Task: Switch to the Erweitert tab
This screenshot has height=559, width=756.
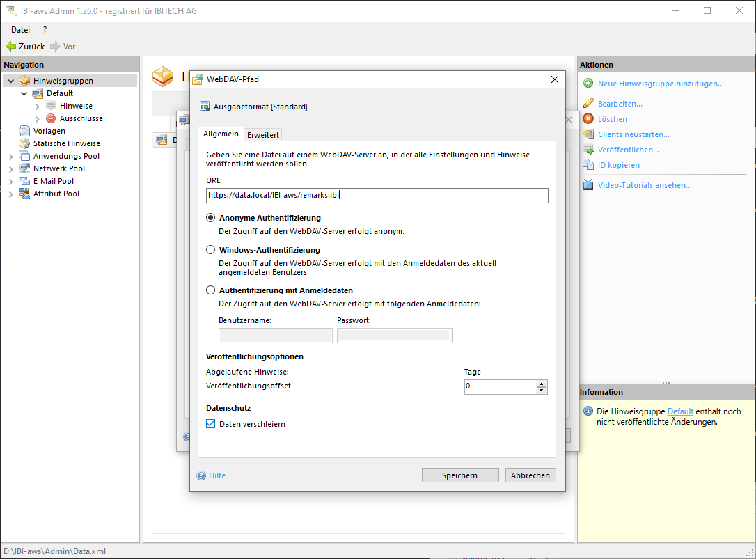Action: 262,135
